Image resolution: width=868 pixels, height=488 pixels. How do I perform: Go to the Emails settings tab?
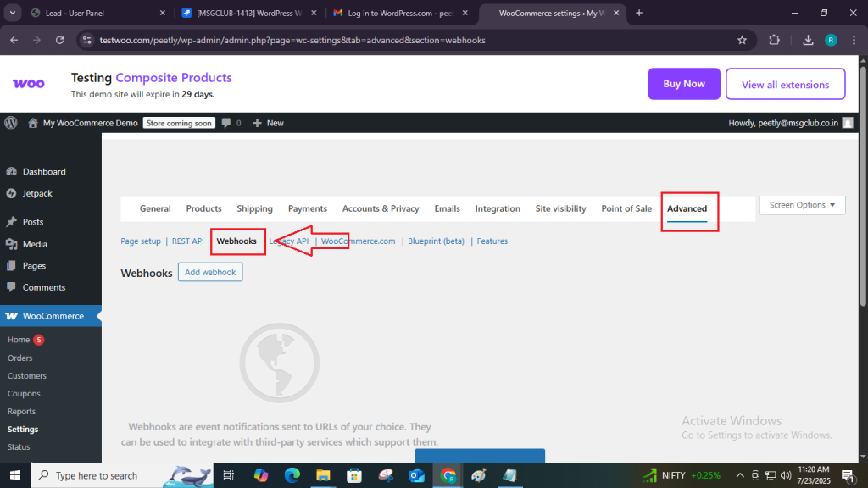(447, 208)
